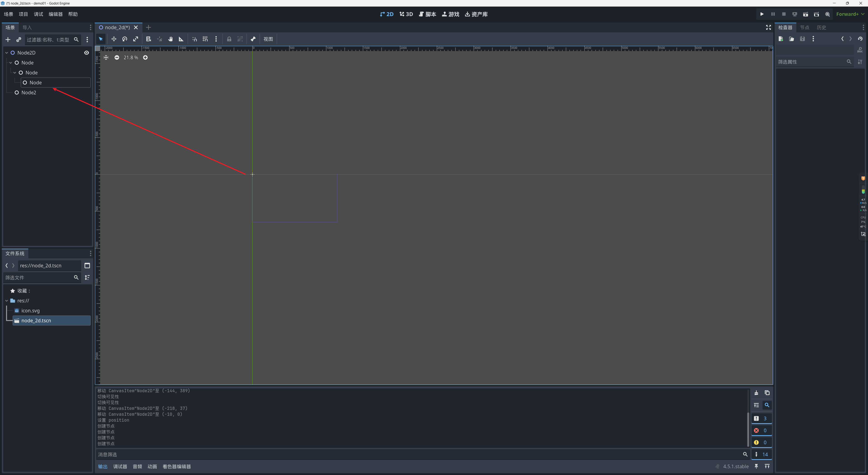Switch to the 调试器 bottom tab
868x475 pixels.
coord(120,467)
